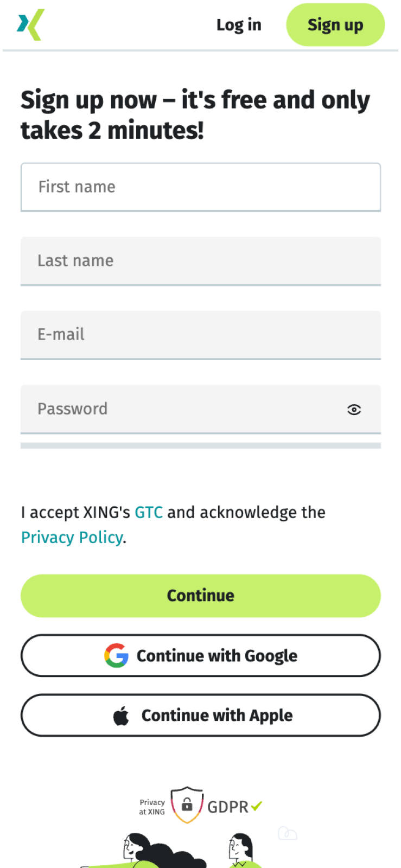The height and width of the screenshot is (868, 401).
Task: Click Continue with Google
Action: 201,655
